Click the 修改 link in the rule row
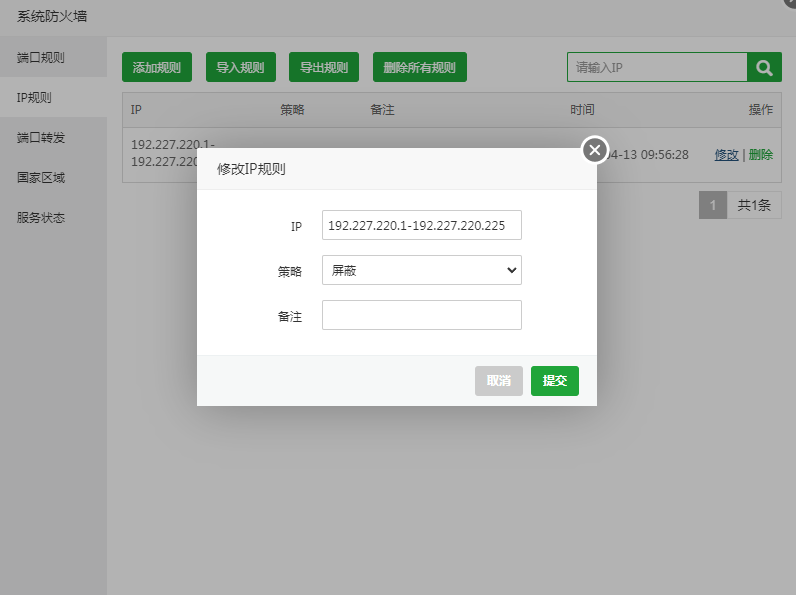The width and height of the screenshot is (796, 595). click(726, 155)
